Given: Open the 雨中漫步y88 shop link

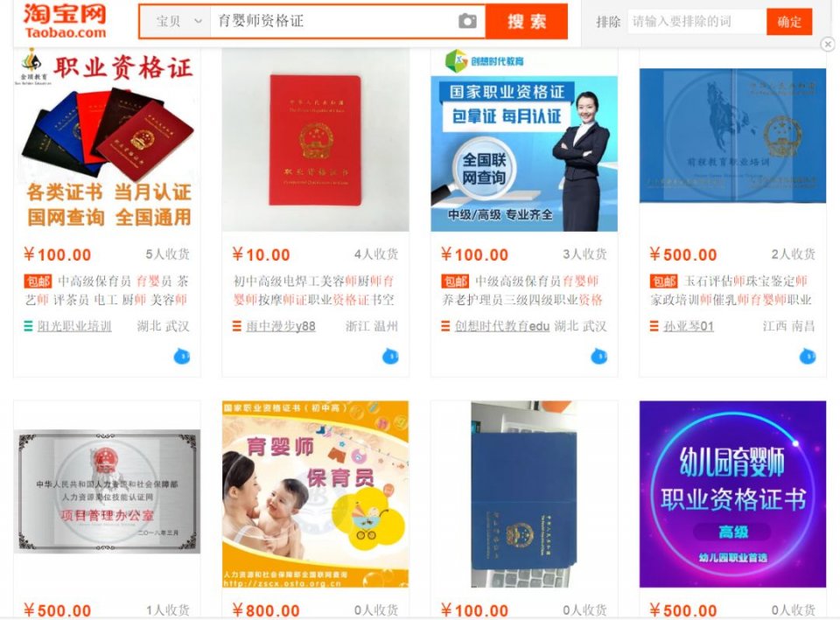Looking at the screenshot, I should [x=281, y=326].
